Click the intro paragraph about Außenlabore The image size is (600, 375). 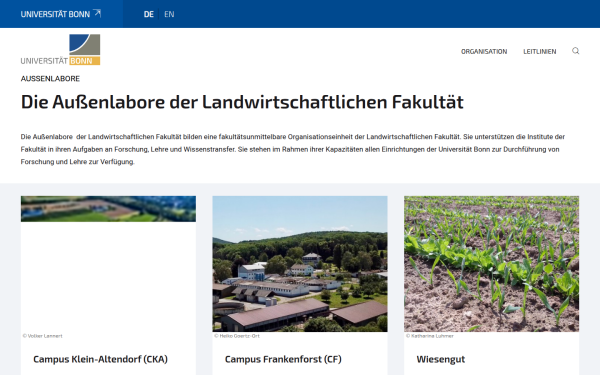[293, 149]
